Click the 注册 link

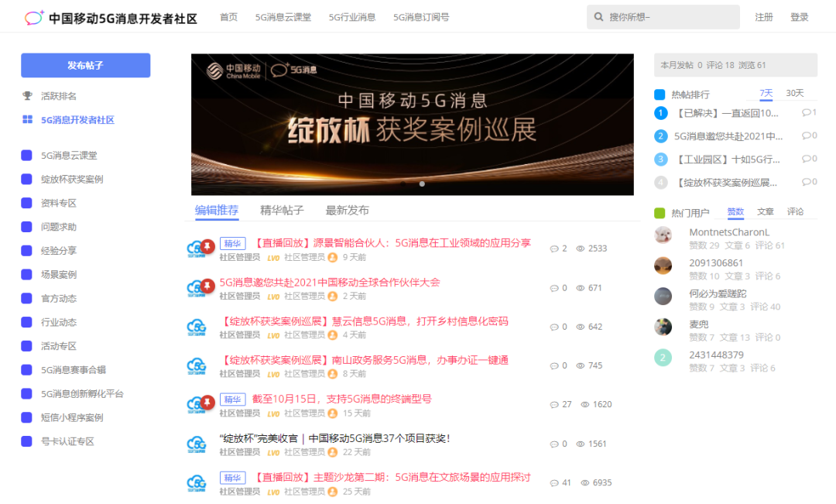point(763,17)
